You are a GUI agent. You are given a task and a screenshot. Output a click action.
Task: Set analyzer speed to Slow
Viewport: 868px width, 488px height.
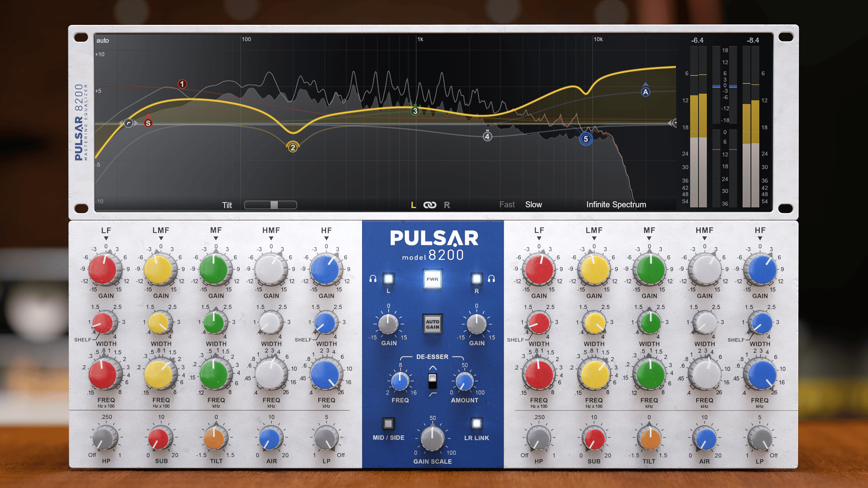click(533, 205)
